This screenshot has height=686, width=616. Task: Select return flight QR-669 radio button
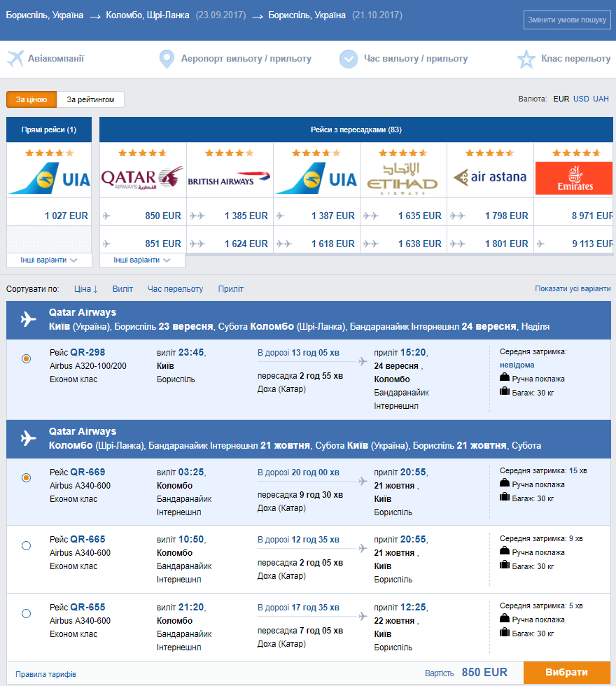tap(27, 477)
